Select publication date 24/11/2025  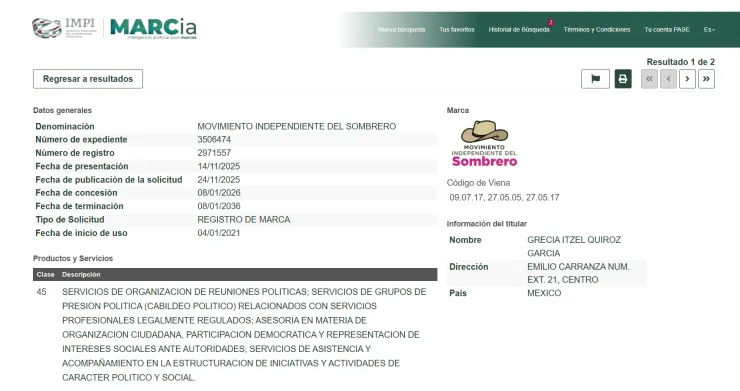tap(219, 179)
